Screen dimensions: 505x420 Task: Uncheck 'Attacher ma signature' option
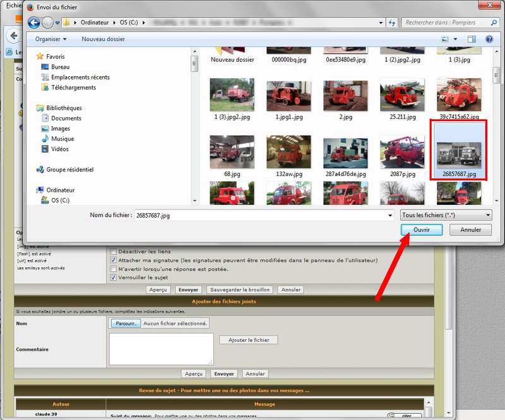click(114, 260)
